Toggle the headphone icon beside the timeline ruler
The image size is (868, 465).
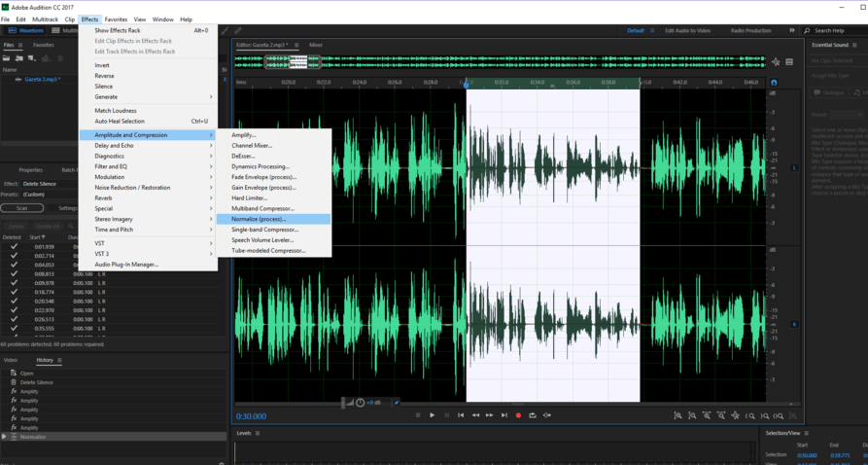coord(774,83)
